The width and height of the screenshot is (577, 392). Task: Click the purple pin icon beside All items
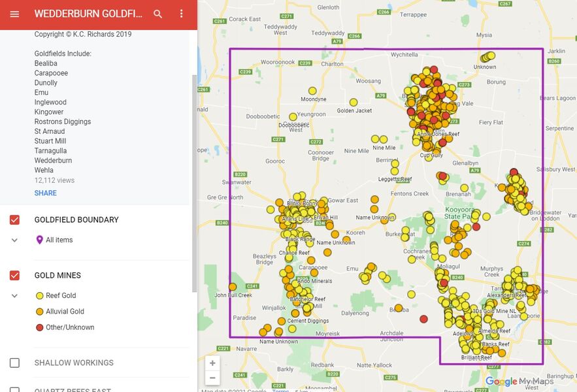tap(39, 240)
